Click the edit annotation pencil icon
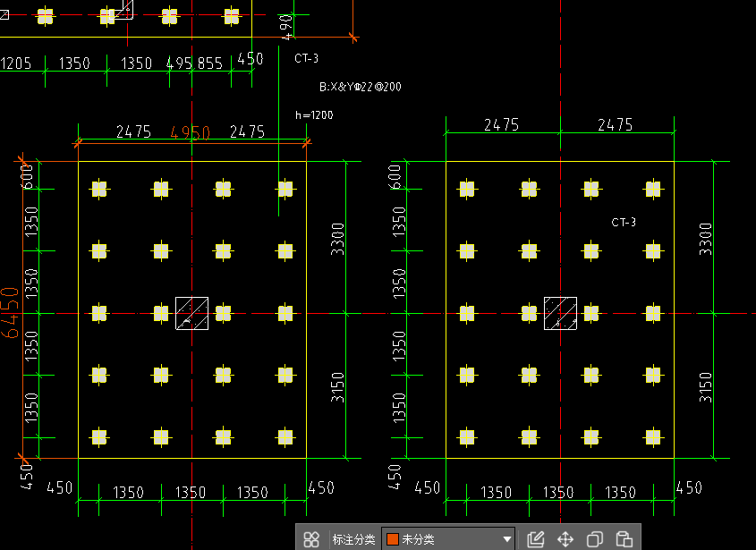756x550 pixels. (x=536, y=539)
